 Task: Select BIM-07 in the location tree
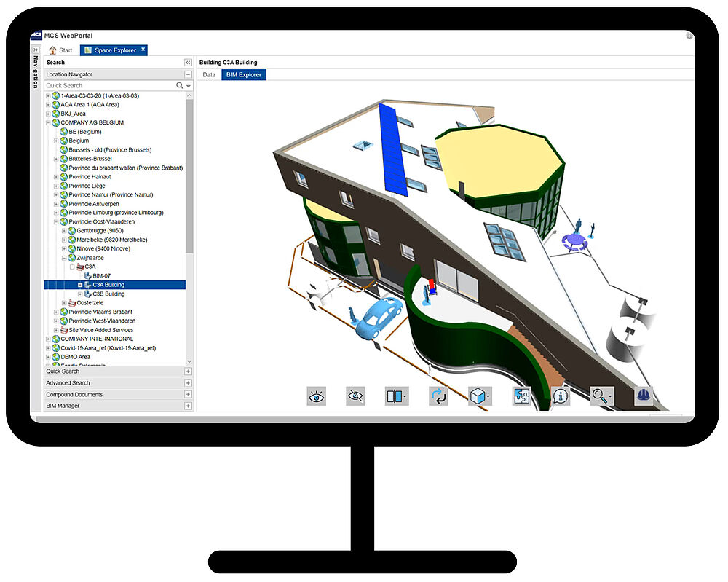click(x=101, y=276)
